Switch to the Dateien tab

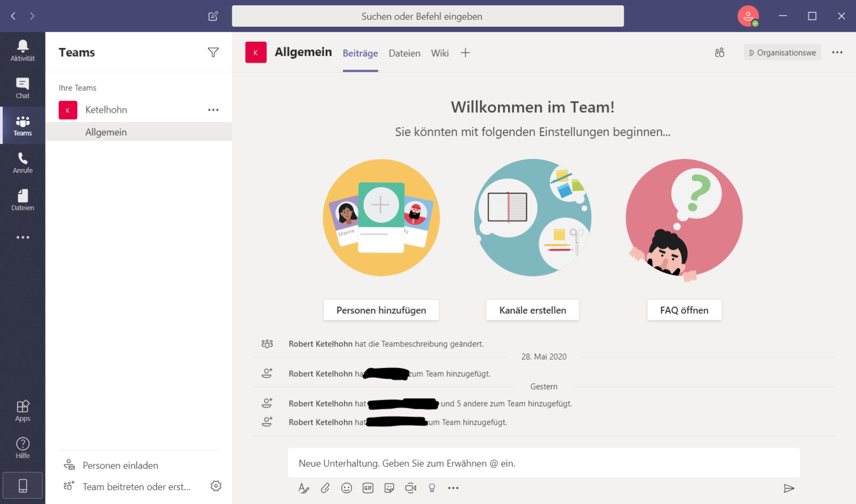404,53
